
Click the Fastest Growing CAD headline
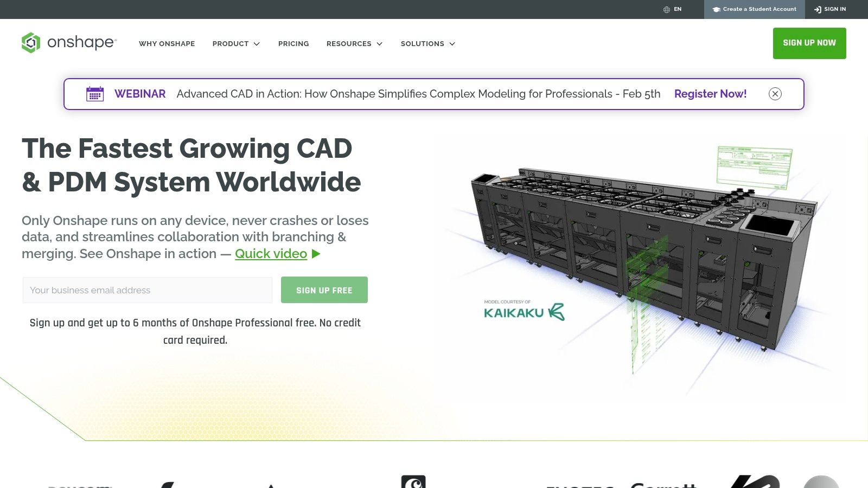tap(192, 165)
